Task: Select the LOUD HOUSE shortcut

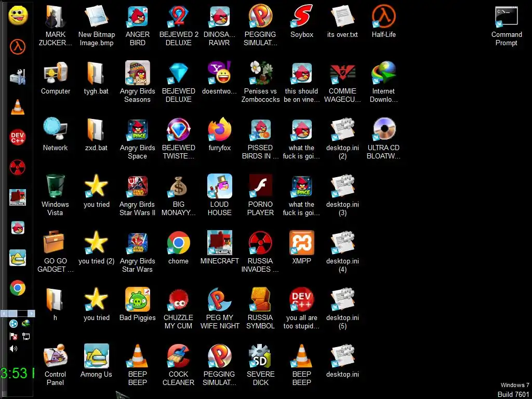Action: (220, 195)
